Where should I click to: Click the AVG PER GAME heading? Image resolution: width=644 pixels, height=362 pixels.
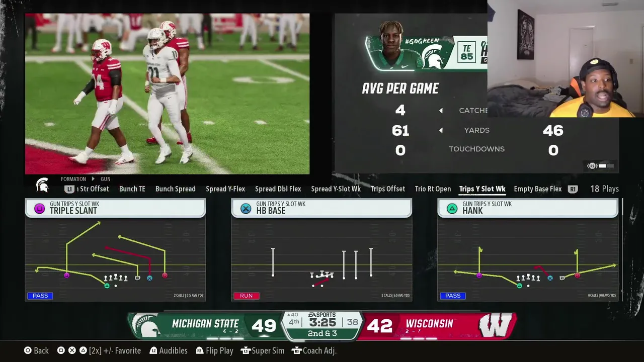pos(400,89)
